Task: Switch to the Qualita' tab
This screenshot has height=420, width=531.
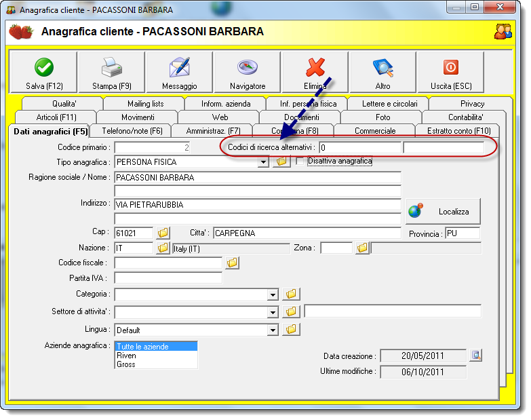Action: [x=64, y=104]
